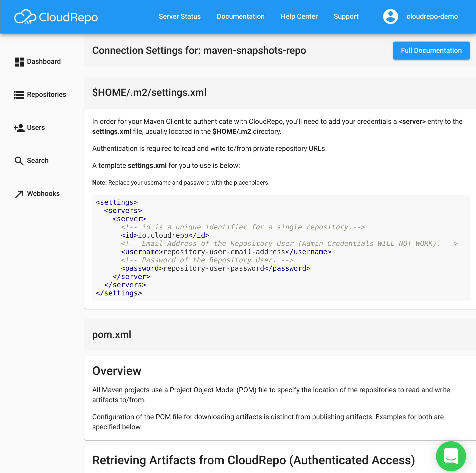Click the io.cloudrepo id line in code
Screen dimensions: 476x473
(x=165, y=235)
